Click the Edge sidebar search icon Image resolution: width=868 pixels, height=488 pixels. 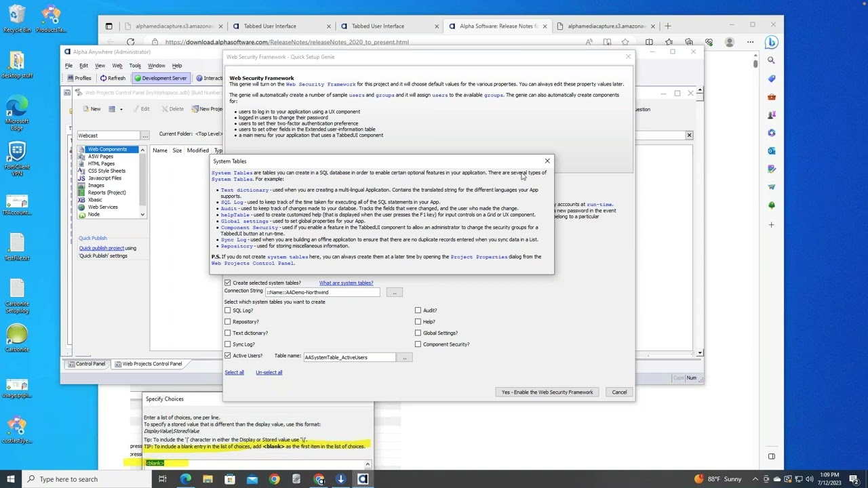tap(772, 60)
